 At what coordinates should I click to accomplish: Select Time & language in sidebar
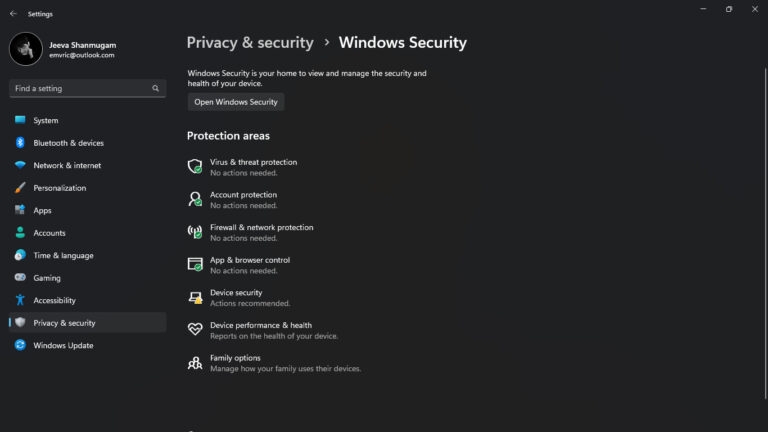coord(63,255)
